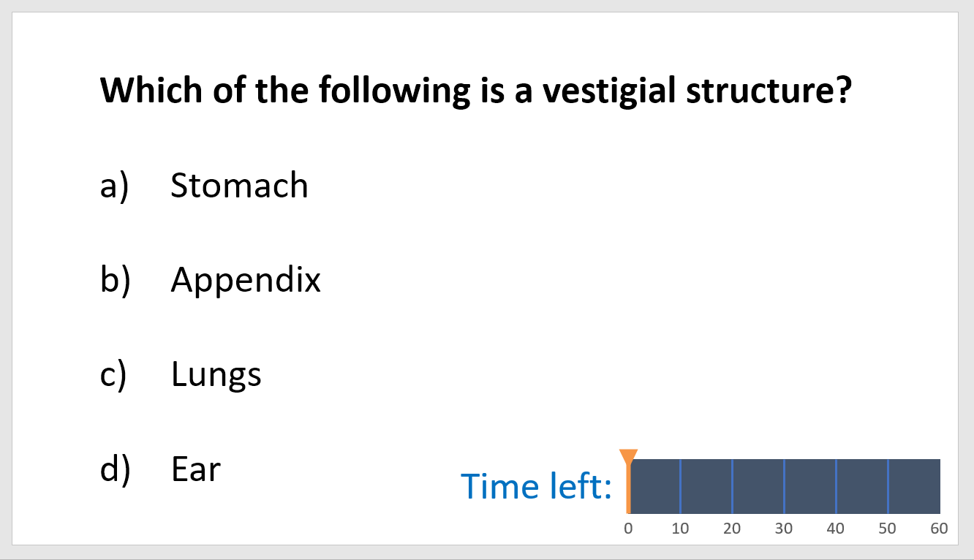This screenshot has width=974, height=560.
Task: Click the 0 label under the timer
Action: click(x=628, y=529)
